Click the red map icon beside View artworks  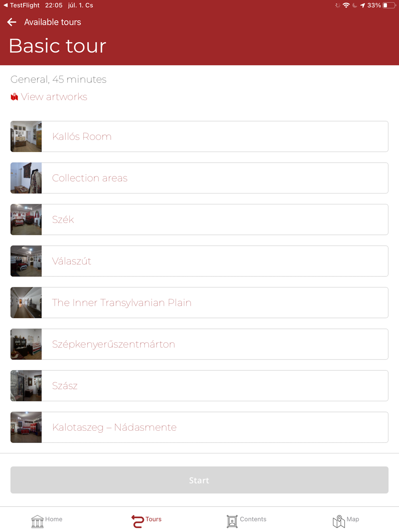pyautogui.click(x=14, y=97)
